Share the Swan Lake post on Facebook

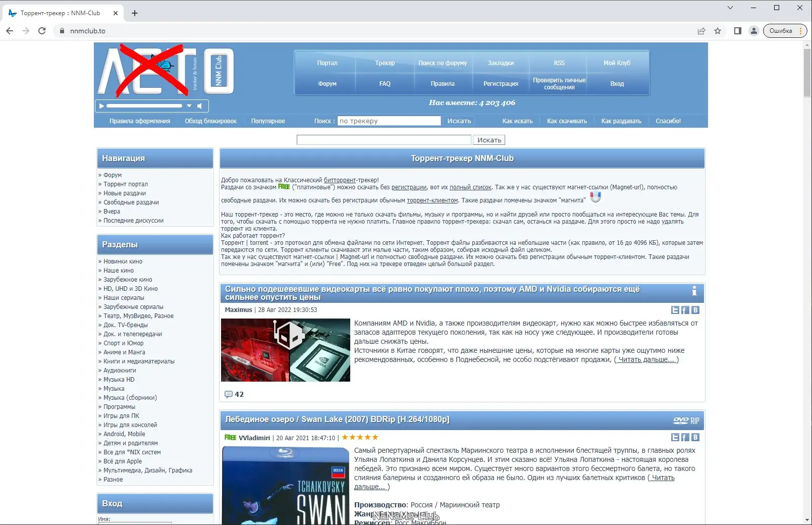click(x=685, y=437)
